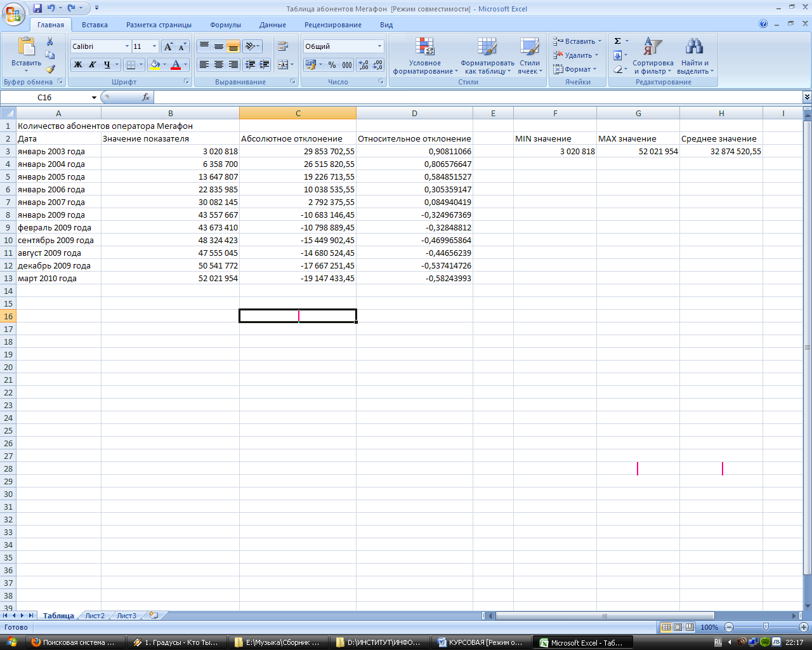812x650 pixels.
Task: Open the Формулы ribbon tab
Action: [225, 25]
